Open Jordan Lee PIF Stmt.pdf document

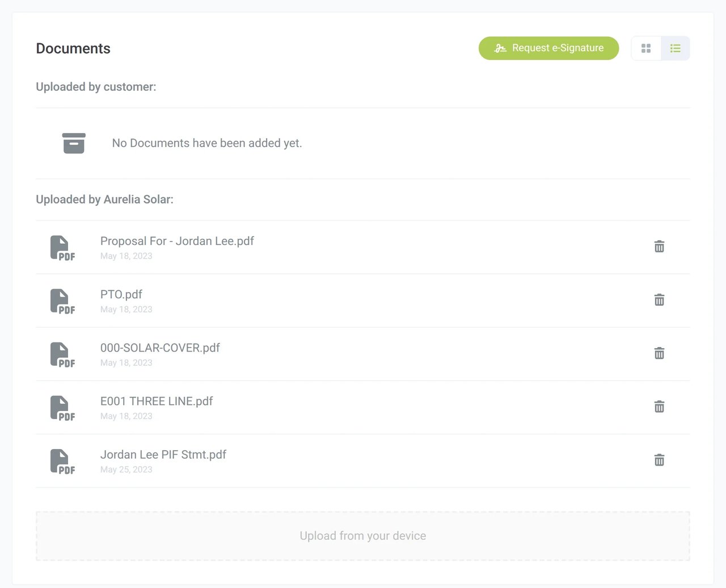pos(163,454)
